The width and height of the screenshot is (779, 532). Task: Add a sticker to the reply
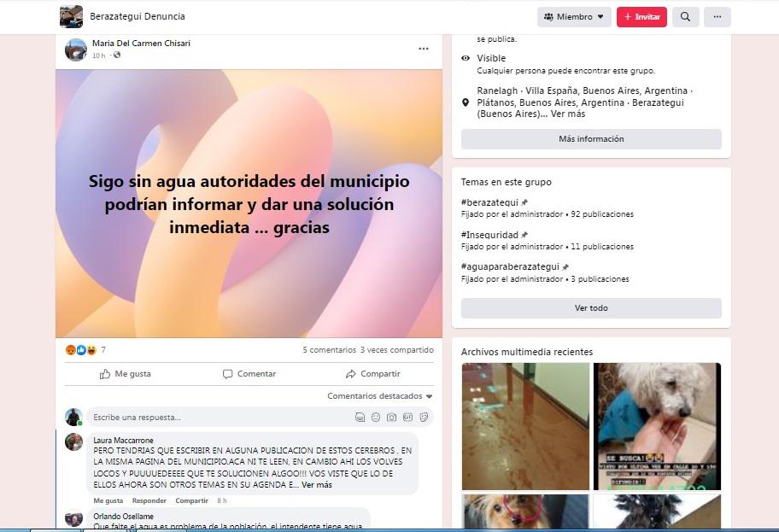pyautogui.click(x=423, y=418)
